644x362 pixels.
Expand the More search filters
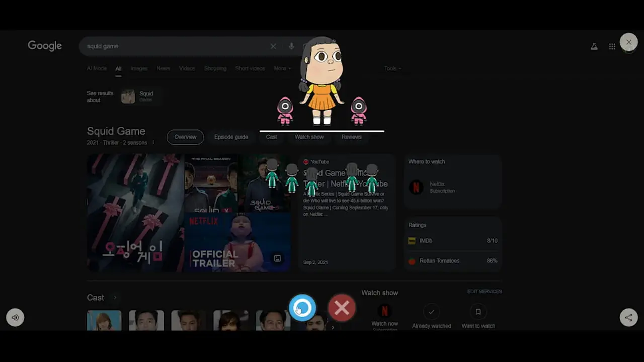[282, 68]
